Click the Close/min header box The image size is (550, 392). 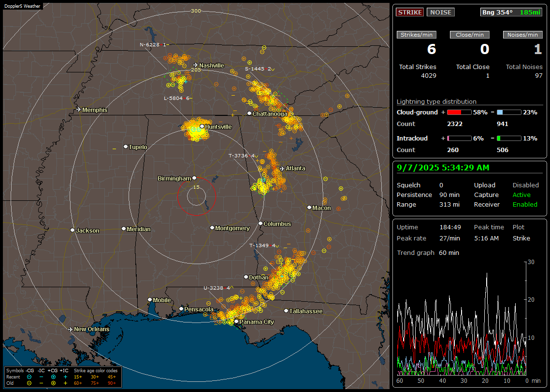470,35
